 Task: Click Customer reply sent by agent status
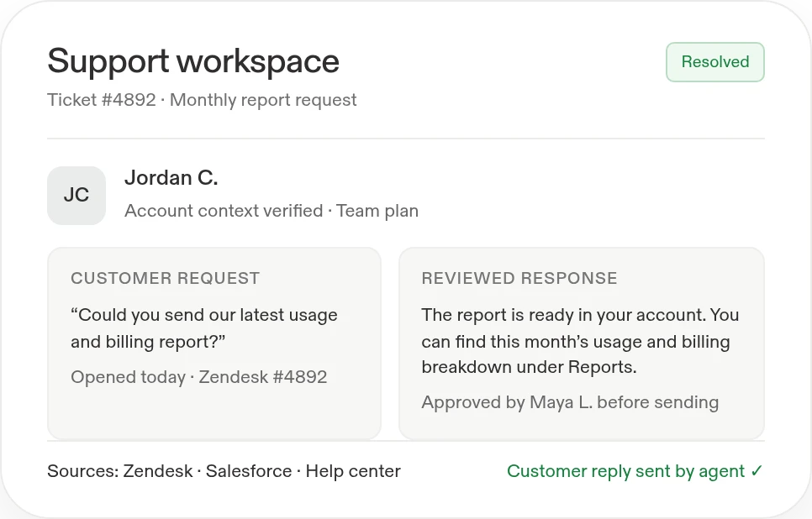pyautogui.click(x=635, y=471)
